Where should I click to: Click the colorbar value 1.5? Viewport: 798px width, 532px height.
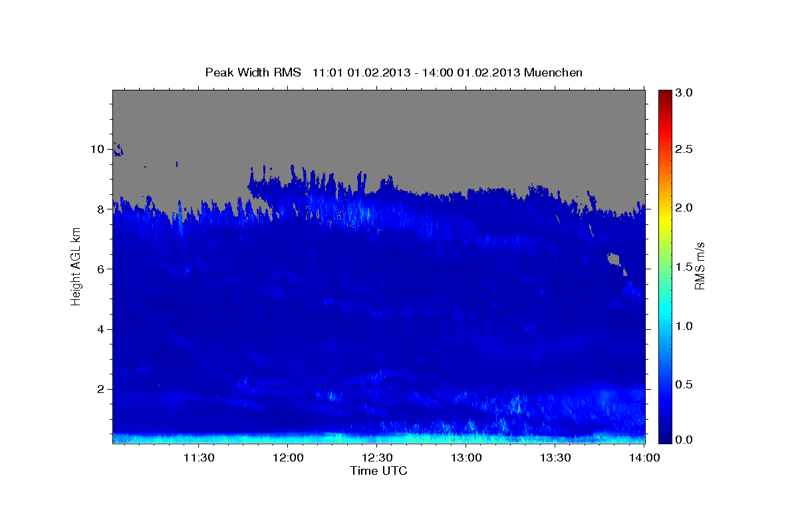pyautogui.click(x=684, y=267)
